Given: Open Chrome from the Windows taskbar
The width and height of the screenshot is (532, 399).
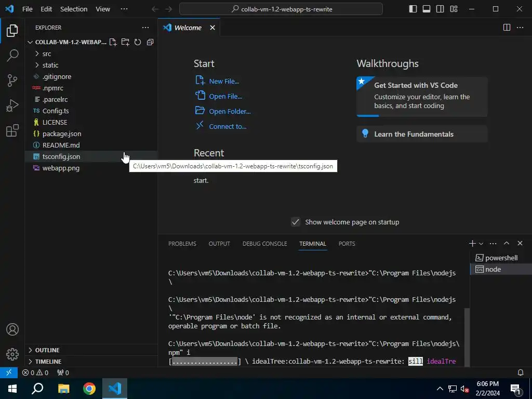Looking at the screenshot, I should (89, 389).
